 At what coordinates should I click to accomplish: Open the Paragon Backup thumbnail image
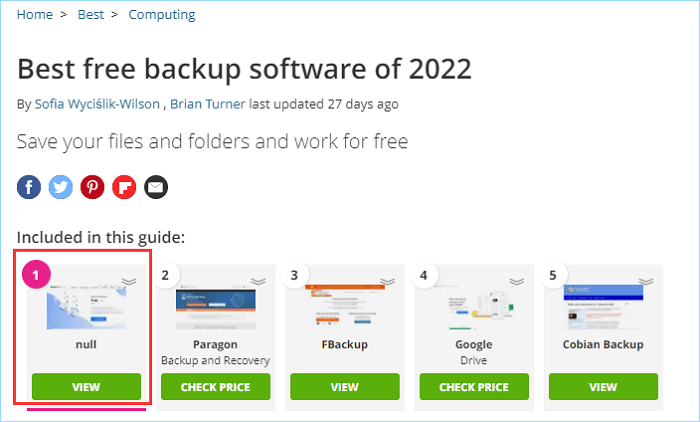(216, 309)
